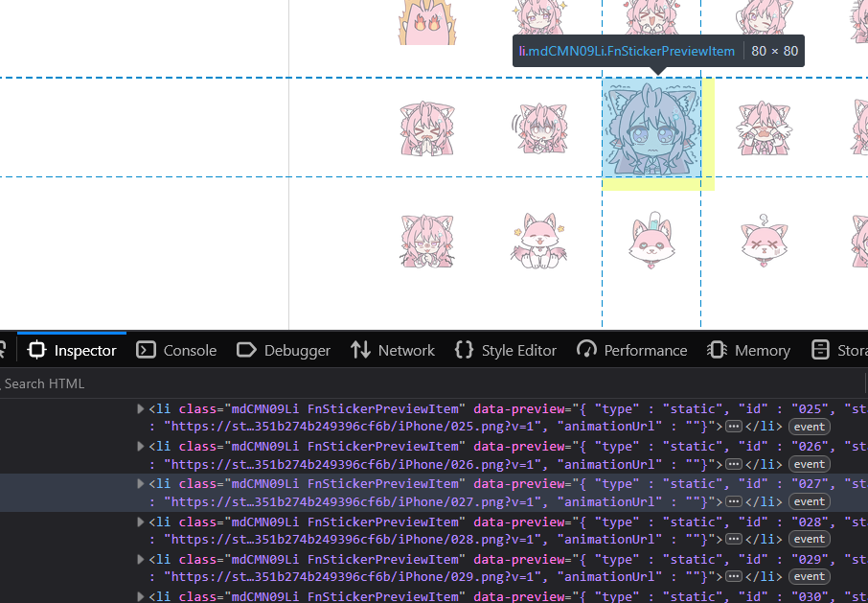Expand the selected li node with id 027

(141, 484)
